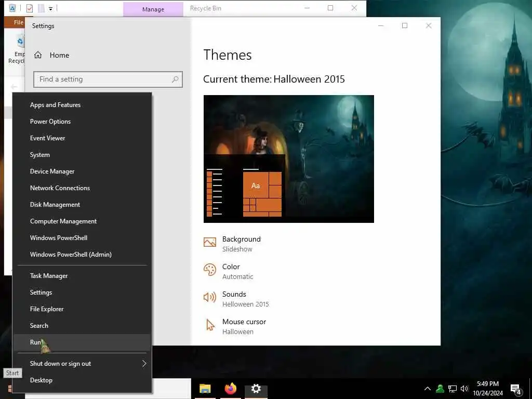
Task: Select the Manage tab in Recycle Bin window
Action: point(153,9)
